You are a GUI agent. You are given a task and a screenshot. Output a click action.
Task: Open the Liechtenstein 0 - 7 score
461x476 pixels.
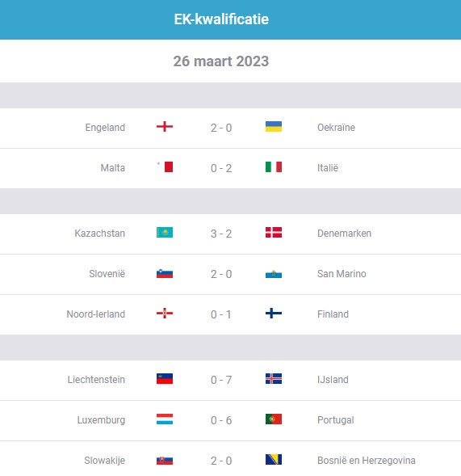tap(221, 380)
